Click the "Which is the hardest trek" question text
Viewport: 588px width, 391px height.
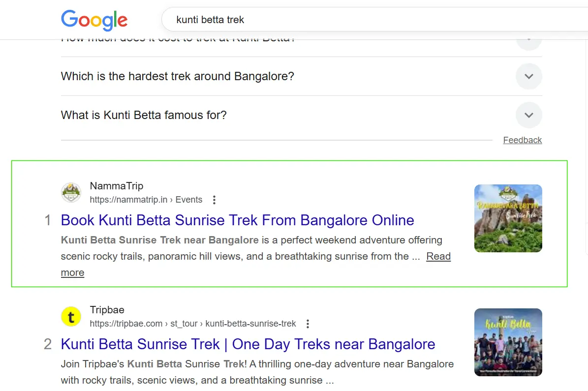pos(177,76)
